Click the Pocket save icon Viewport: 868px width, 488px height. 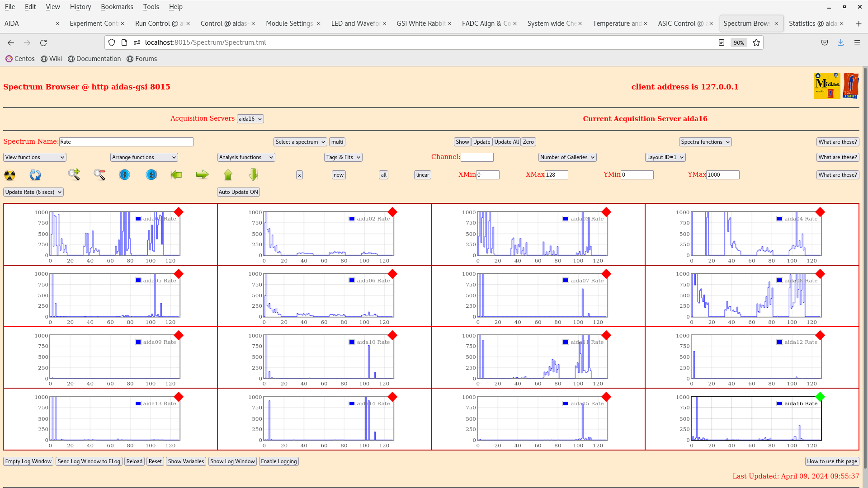[x=825, y=42]
